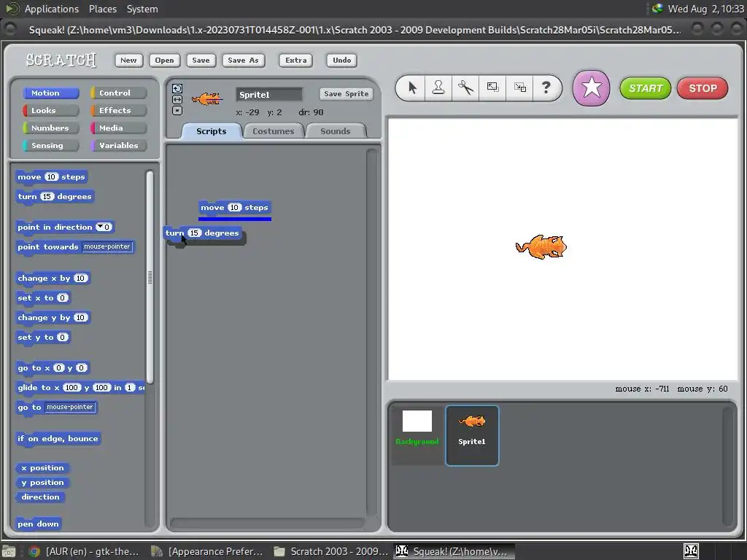The image size is (747, 560).
Task: Open the point in direction dropdown arrow
Action: point(101,227)
